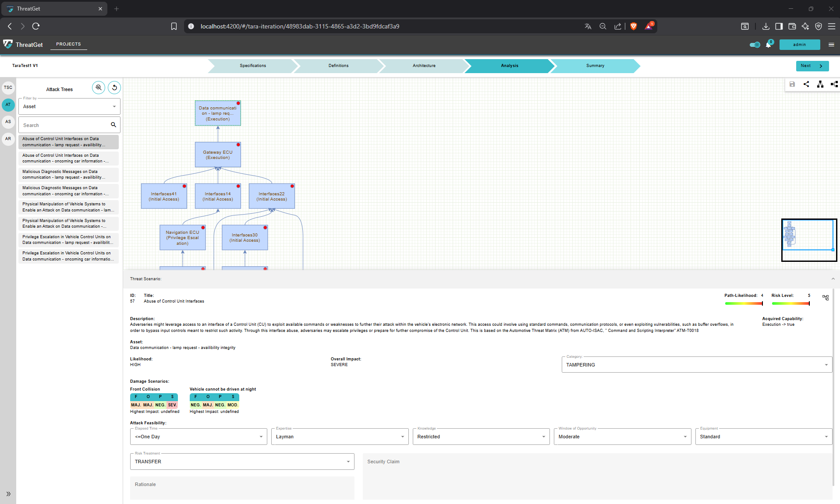The width and height of the screenshot is (840, 504).
Task: Apply the vertical hierarchy layout icon
Action: tap(820, 84)
